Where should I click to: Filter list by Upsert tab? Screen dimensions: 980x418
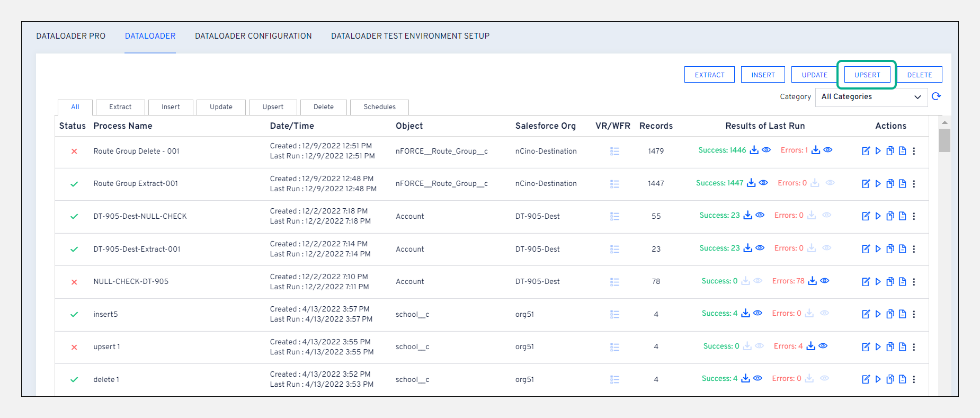pos(273,107)
